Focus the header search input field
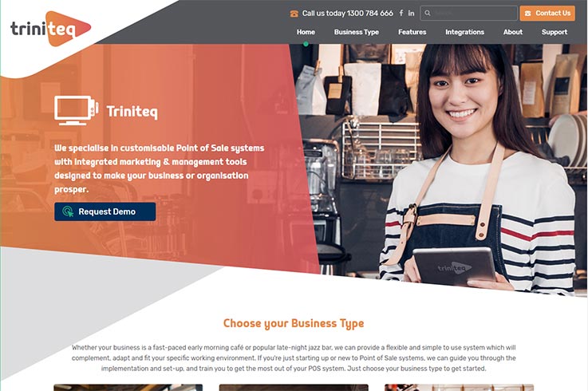This screenshot has height=391, width=588. click(469, 13)
